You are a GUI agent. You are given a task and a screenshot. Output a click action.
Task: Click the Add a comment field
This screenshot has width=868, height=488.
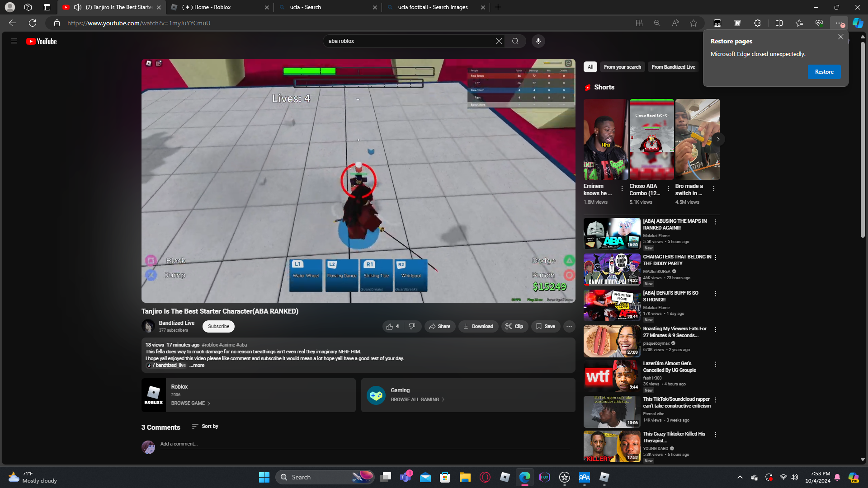[365, 444]
